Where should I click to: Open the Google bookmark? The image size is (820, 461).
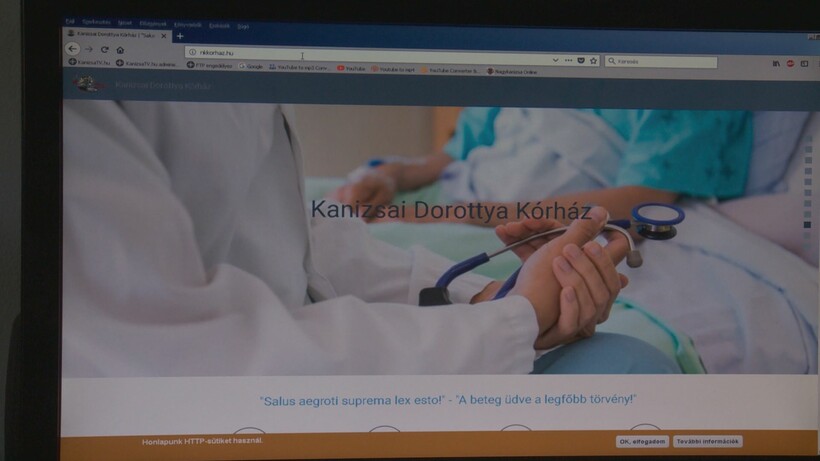pos(250,66)
